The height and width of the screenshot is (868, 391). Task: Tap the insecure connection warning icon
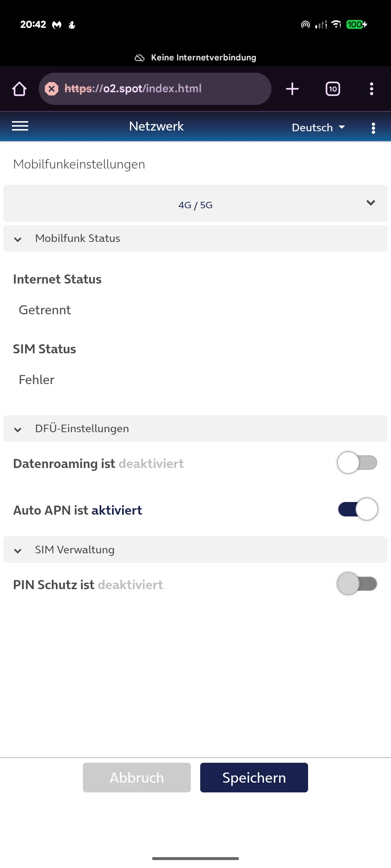[x=52, y=89]
